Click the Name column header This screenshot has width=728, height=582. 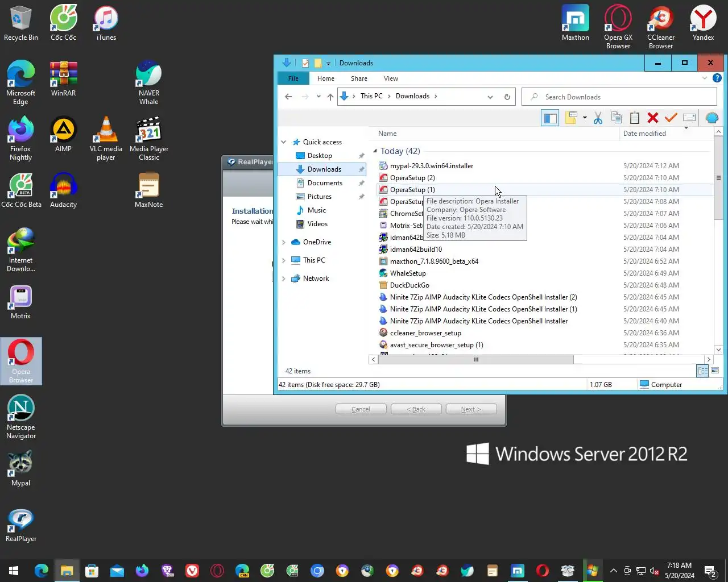tap(494, 134)
